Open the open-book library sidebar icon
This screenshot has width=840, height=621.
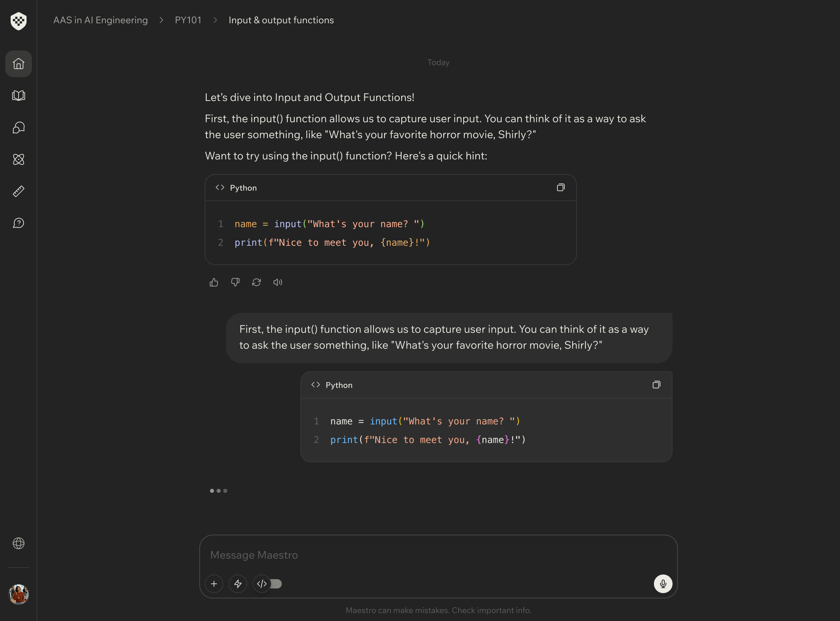(18, 96)
